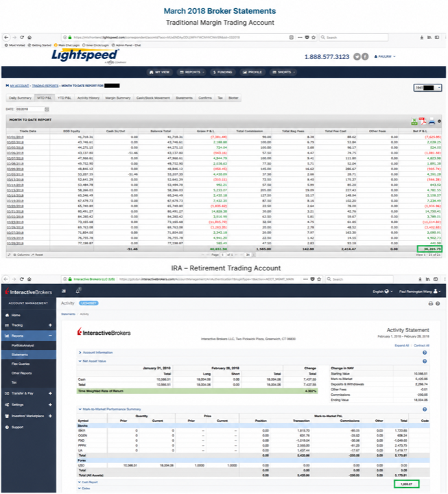Open English language dropdown
This screenshot has height=494, width=448.
point(382,292)
